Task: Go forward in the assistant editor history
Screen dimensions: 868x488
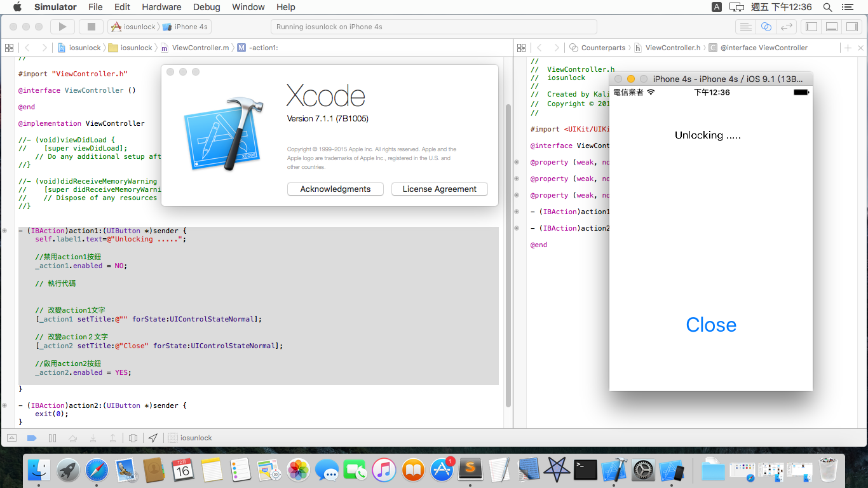Action: click(x=556, y=48)
